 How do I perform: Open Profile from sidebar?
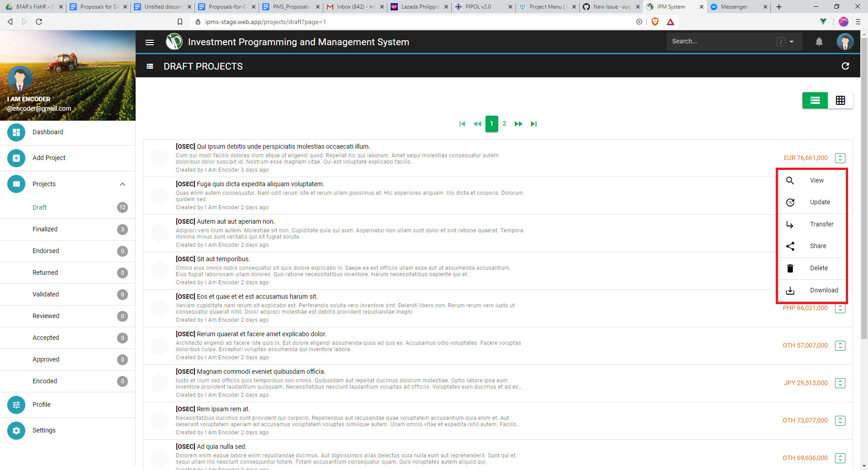tap(68, 404)
